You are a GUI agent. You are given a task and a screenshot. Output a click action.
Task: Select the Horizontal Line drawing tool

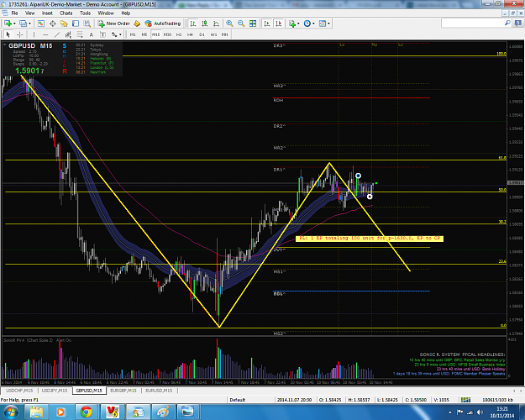click(45, 34)
